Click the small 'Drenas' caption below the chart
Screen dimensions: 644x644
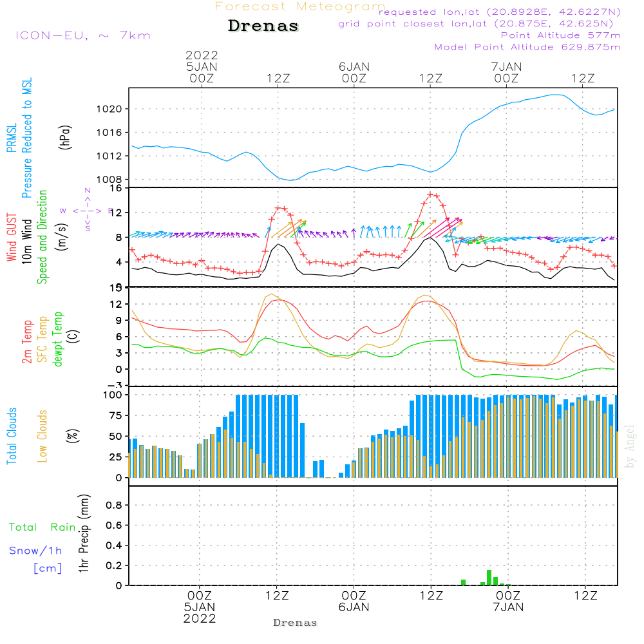coord(295,623)
